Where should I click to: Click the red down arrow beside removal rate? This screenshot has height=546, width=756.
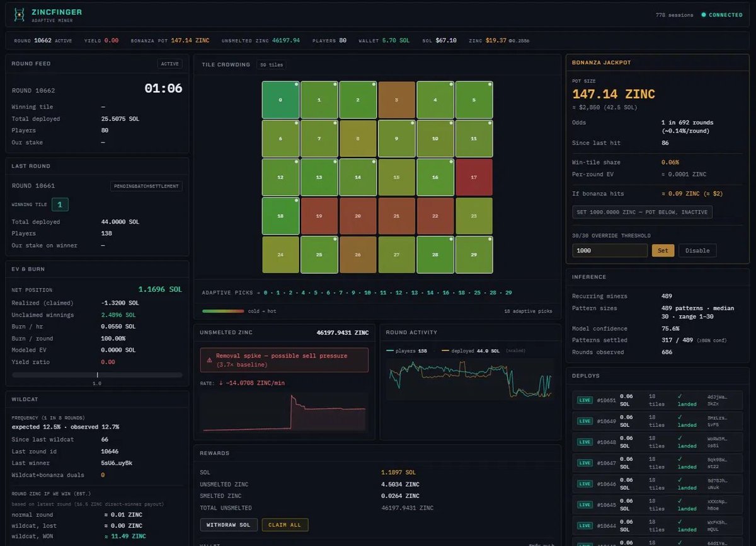[x=221, y=383]
